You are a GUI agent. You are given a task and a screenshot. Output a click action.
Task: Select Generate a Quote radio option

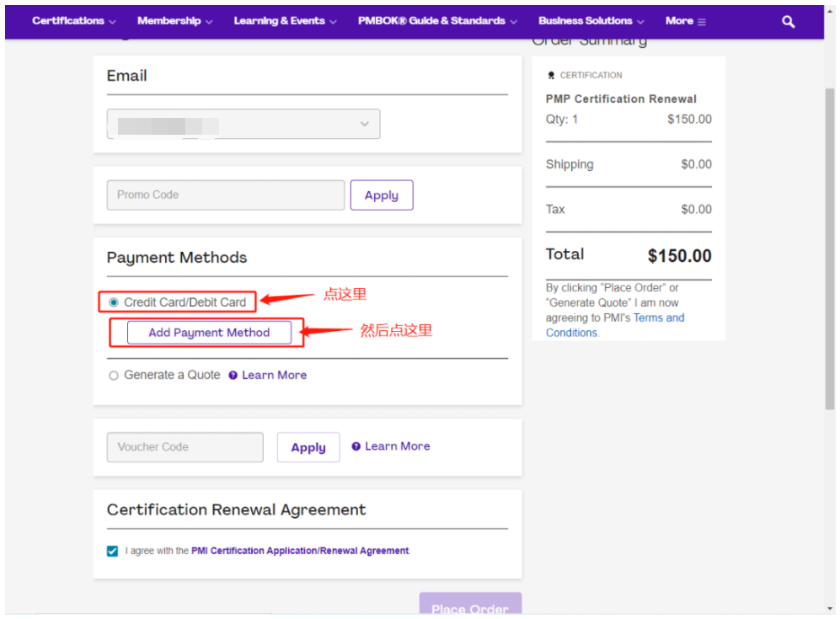114,376
